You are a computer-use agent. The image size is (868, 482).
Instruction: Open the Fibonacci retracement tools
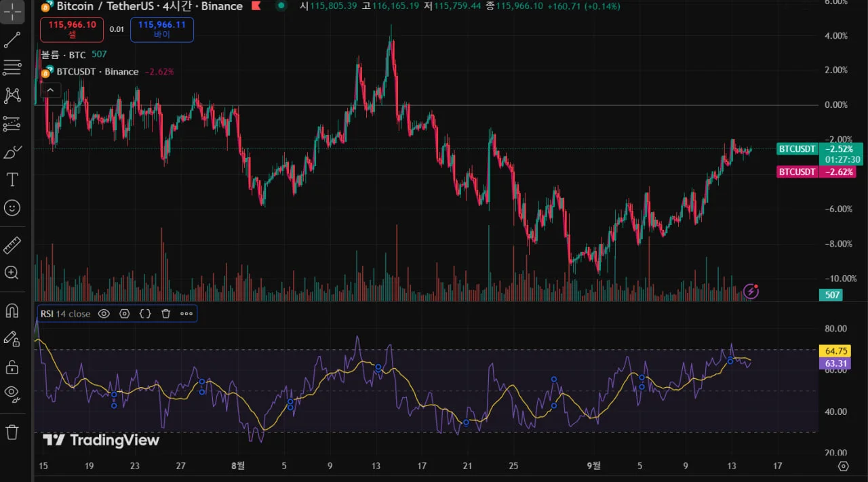(12, 67)
